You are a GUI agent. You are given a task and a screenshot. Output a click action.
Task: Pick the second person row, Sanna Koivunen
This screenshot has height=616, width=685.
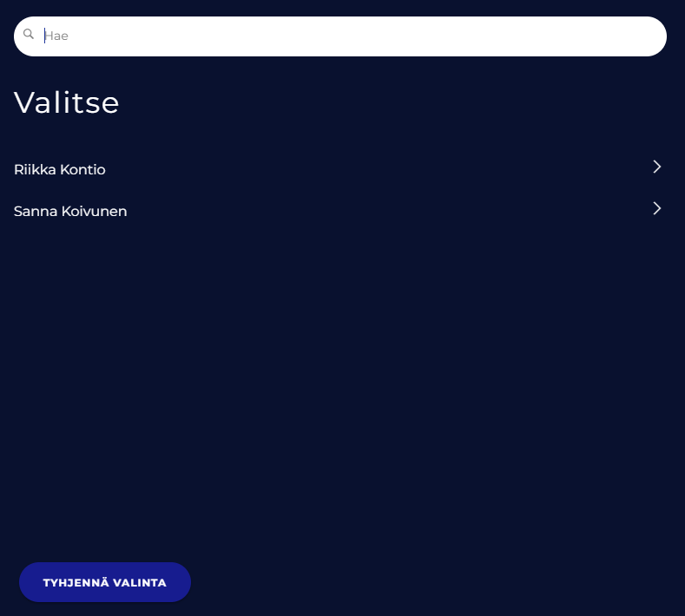[339, 211]
